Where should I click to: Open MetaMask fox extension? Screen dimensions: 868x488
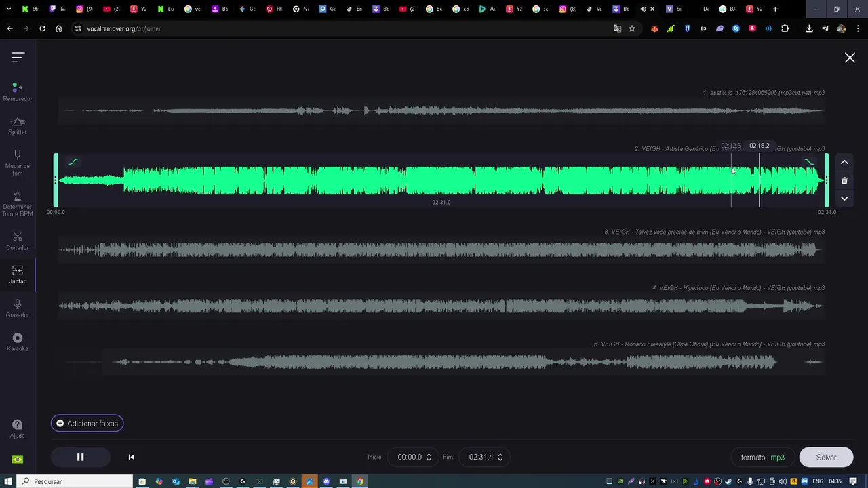(654, 28)
